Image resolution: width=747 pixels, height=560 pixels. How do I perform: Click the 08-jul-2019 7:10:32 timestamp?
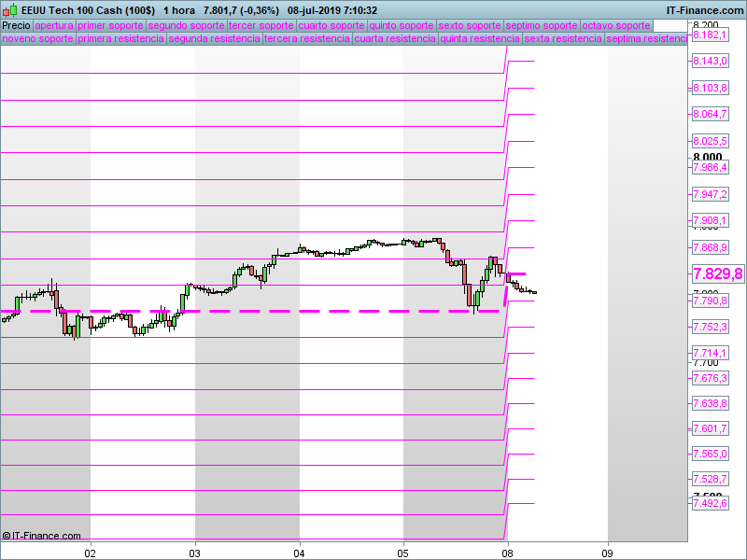click(332, 10)
